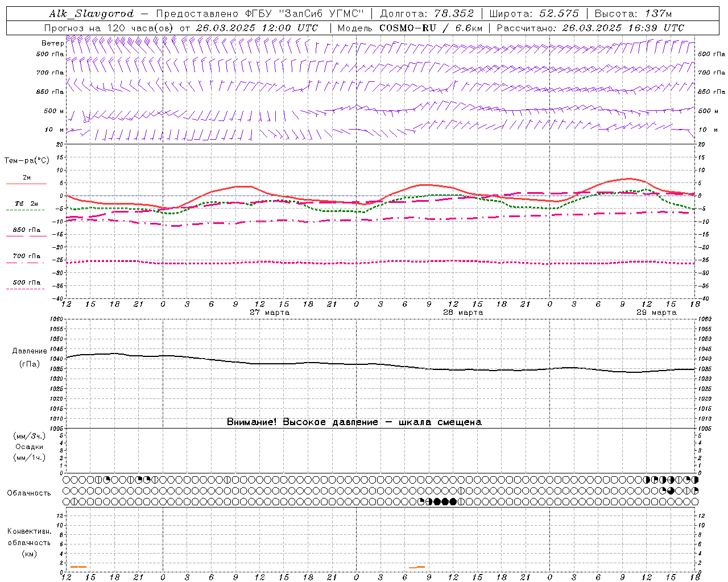728x582 pixels.
Task: Click the '(мм/3ч.)' precipitation units label
Action: click(x=30, y=436)
